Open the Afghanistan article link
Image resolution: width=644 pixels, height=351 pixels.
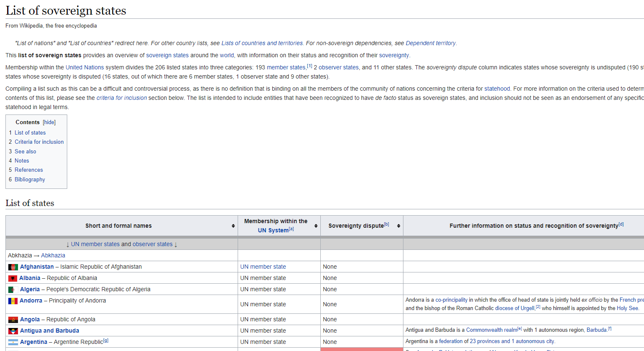[x=37, y=267]
